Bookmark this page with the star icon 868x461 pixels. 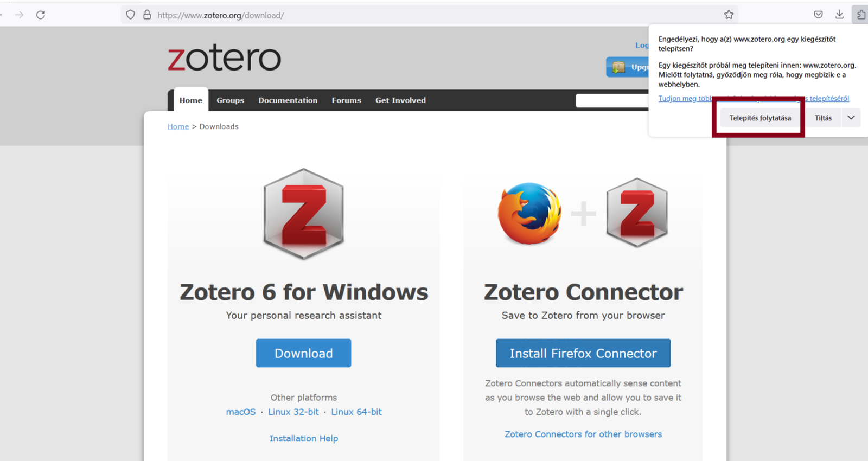tap(729, 15)
